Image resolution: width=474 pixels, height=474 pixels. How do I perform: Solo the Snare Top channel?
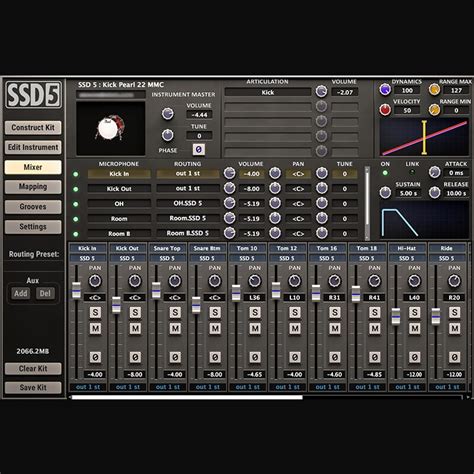[x=175, y=312]
